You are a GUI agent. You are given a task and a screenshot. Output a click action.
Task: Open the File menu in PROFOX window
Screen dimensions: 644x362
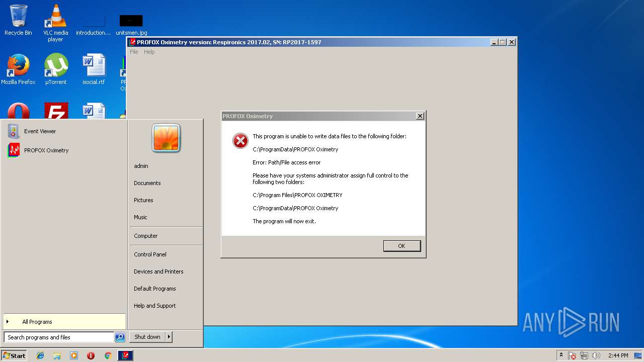point(134,52)
